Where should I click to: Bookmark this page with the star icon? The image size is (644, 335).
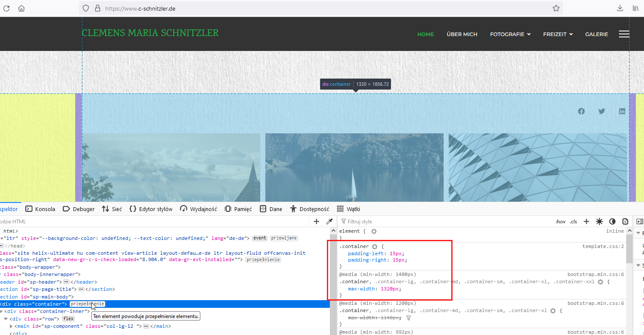click(556, 8)
